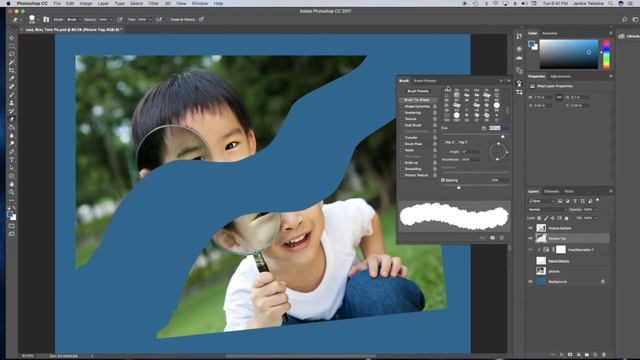640x360 pixels.
Task: Open the Eraser tool preset picker
Action: (x=17, y=20)
